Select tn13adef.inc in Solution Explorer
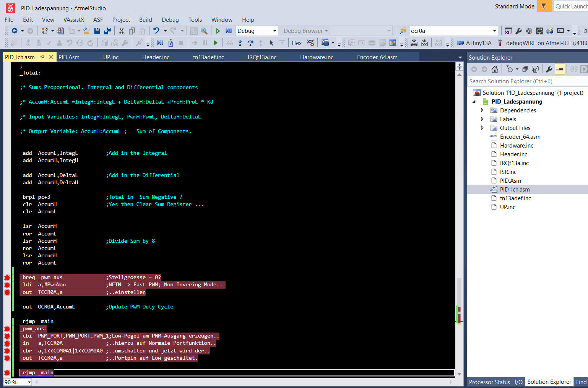This screenshot has height=388, width=588. [515, 198]
